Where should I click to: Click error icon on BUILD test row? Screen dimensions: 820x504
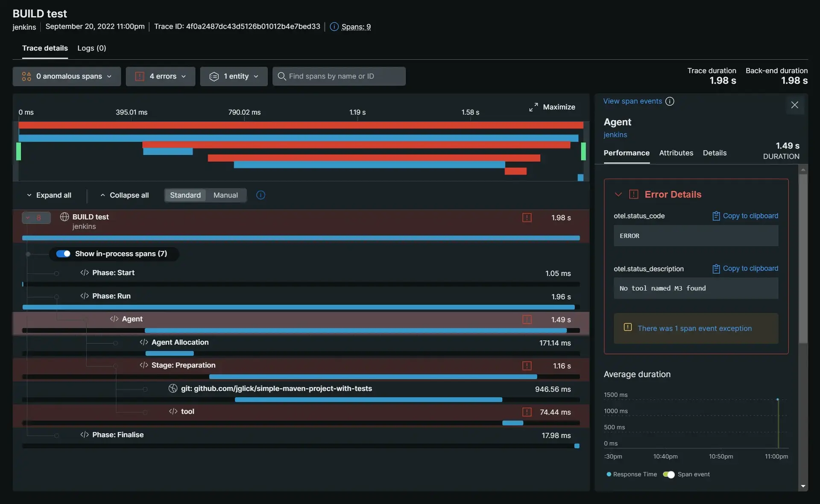coord(527,218)
